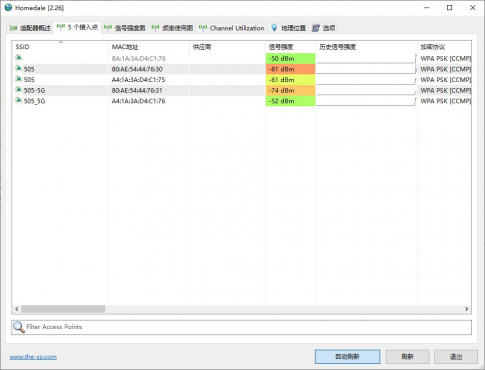Click WPA PSK [CCMP] in the -50 dBm row
Image resolution: width=485 pixels, height=370 pixels.
click(446, 59)
